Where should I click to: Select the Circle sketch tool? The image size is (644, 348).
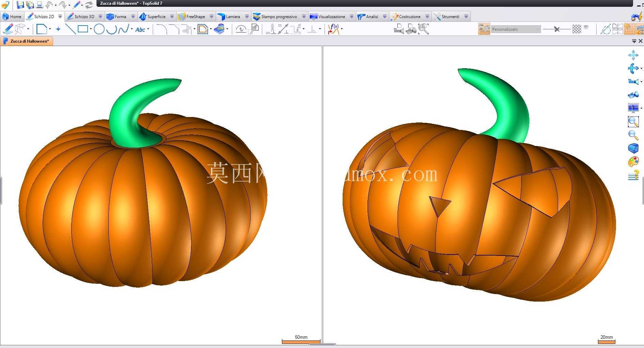point(99,29)
